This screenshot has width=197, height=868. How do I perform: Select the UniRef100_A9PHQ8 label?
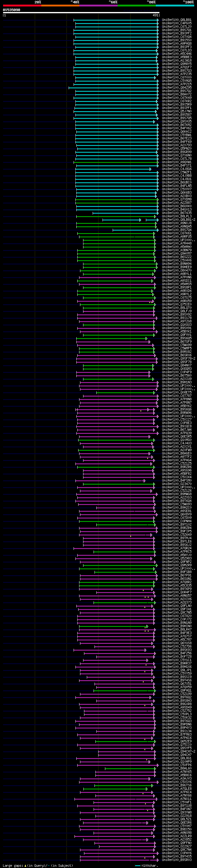[x=177, y=43]
